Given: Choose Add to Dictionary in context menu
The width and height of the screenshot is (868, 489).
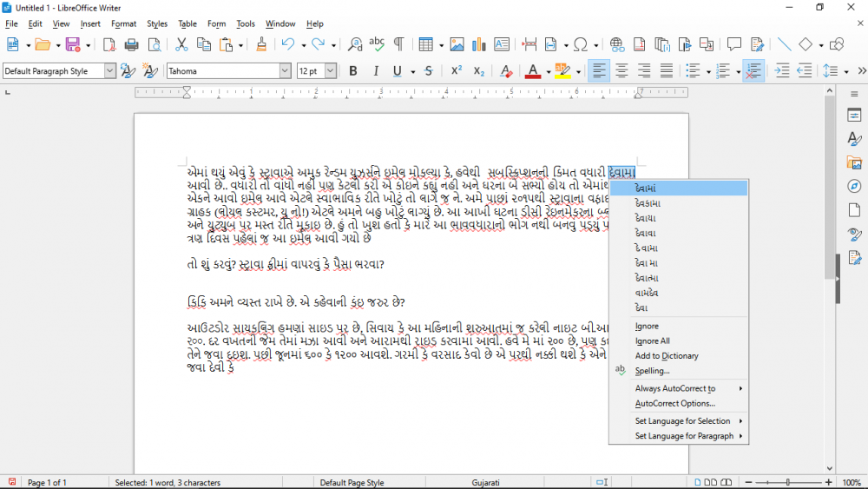Looking at the screenshot, I should (680, 356).
